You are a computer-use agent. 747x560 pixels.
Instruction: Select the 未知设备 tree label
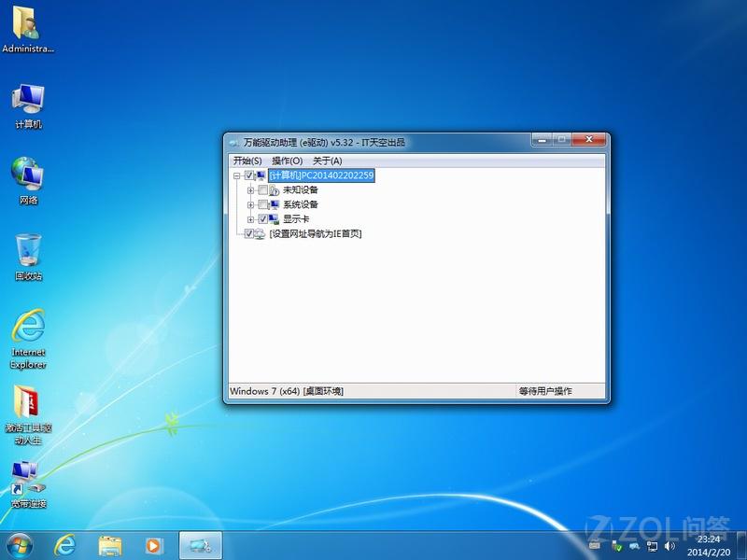point(301,190)
